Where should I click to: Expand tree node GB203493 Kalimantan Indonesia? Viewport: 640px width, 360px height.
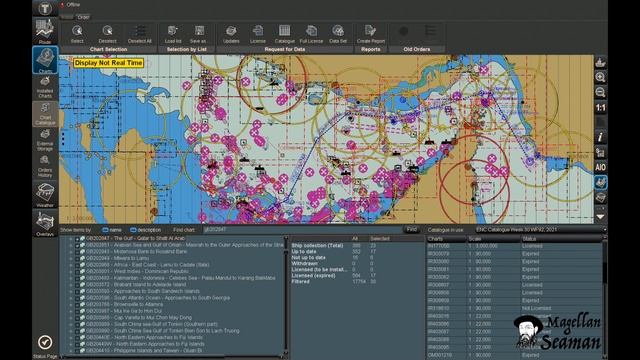click(x=71, y=278)
